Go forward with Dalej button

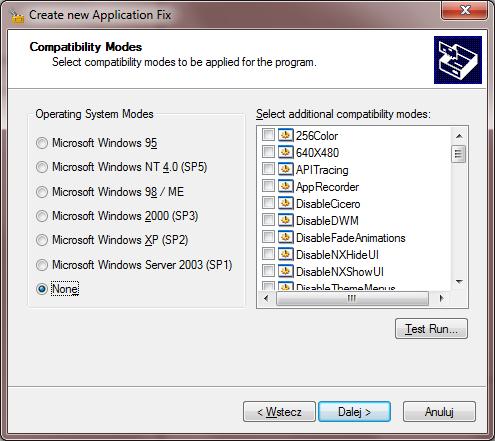[354, 412]
